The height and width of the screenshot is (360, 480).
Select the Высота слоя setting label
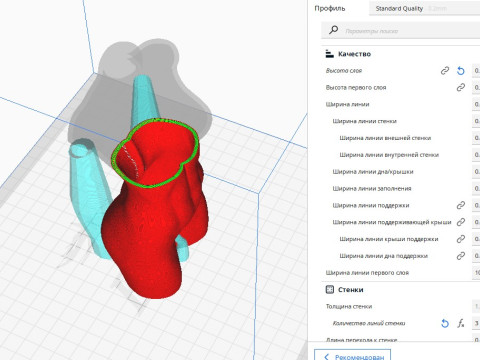pos(344,71)
